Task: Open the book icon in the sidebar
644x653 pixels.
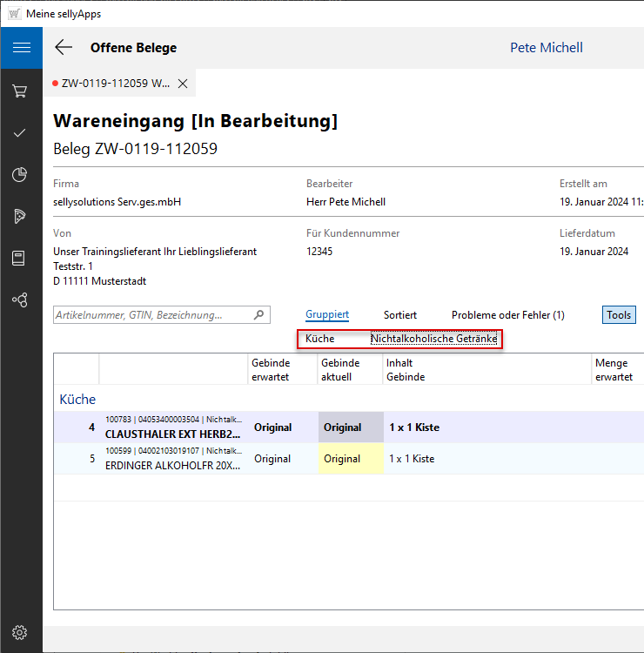Action: click(x=21, y=259)
